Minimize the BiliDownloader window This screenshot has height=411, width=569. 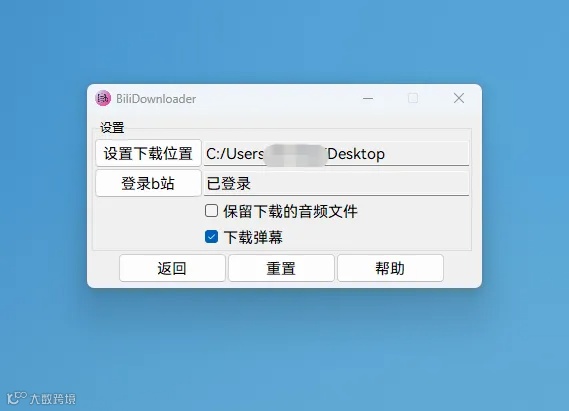(368, 98)
